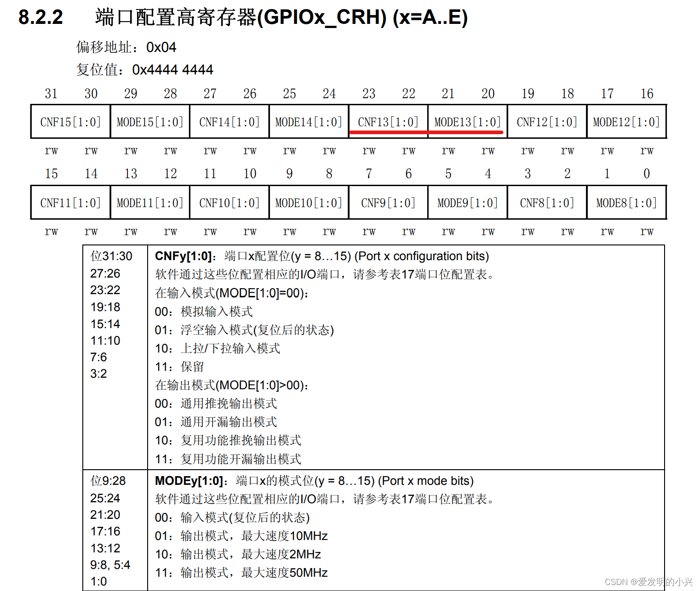Click the CNF9[1:0] register cell
Viewport: 700px width, 591px height.
coord(388,203)
